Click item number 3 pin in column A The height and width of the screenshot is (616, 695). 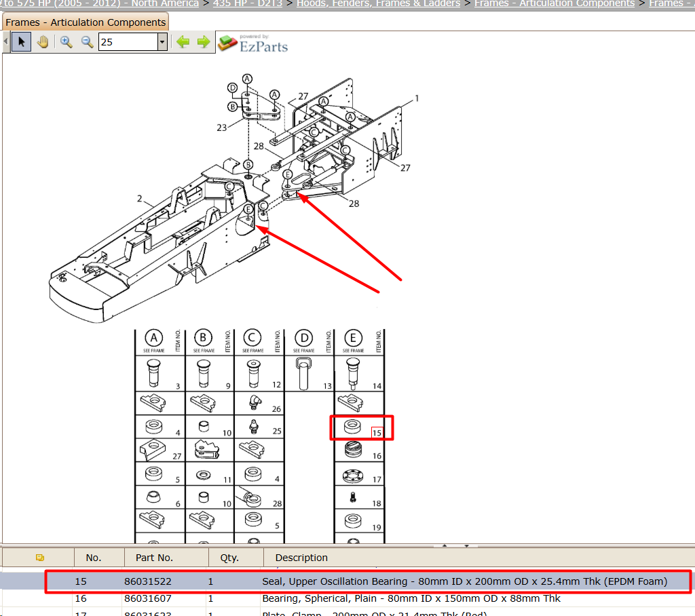click(154, 374)
